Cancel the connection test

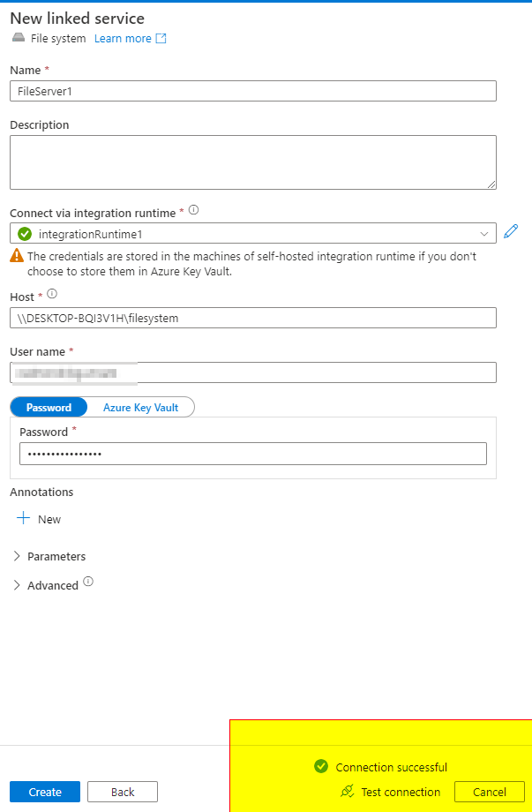pos(489,791)
